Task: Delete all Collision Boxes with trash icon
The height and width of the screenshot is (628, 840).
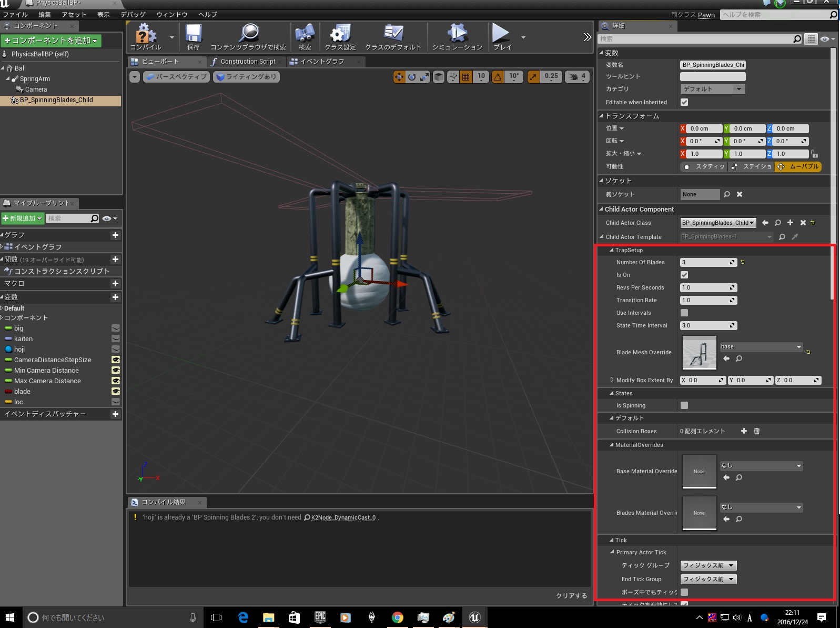Action: [x=757, y=431]
